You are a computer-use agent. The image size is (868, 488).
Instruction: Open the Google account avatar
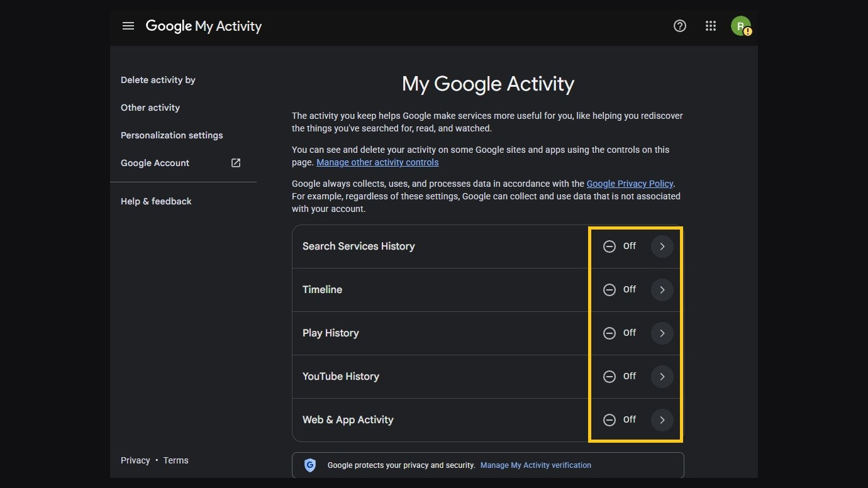[x=741, y=26]
